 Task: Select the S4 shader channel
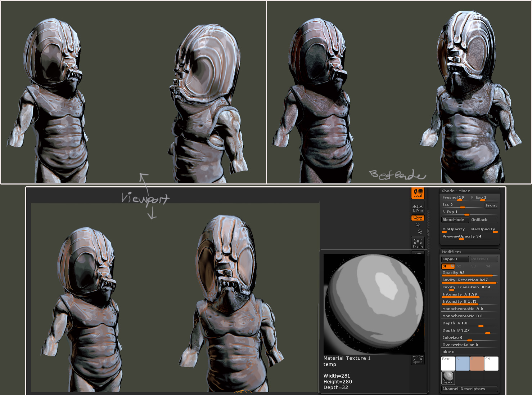491,266
